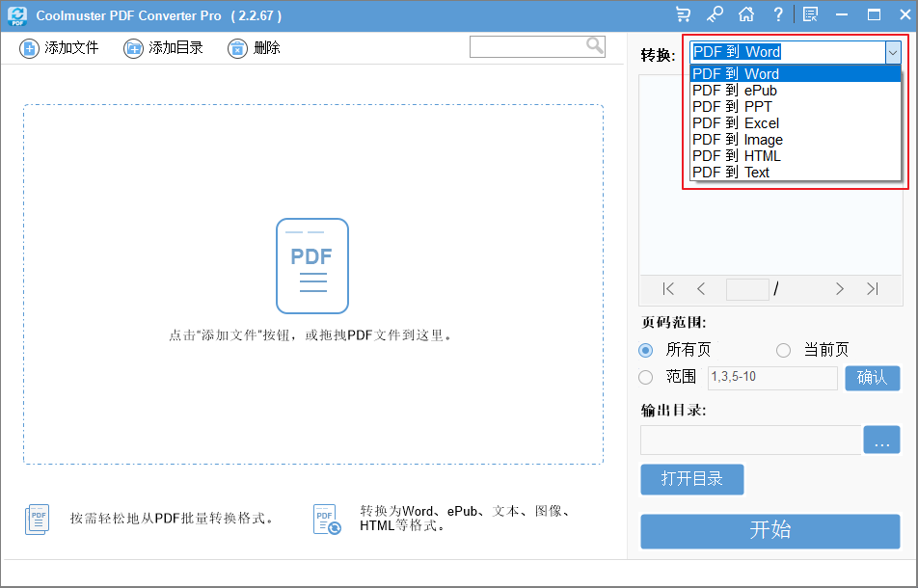Click the 添加文件 add file button
This screenshot has height=588, width=918.
point(59,48)
